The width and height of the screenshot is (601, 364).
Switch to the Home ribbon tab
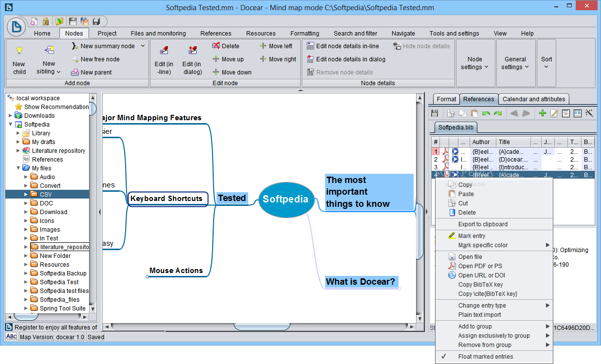click(x=42, y=33)
